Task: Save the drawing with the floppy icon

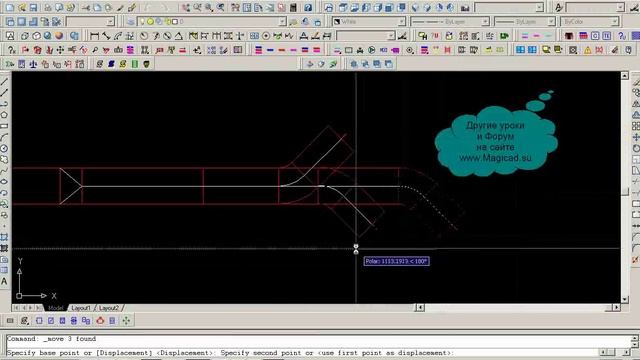Action: click(33, 7)
